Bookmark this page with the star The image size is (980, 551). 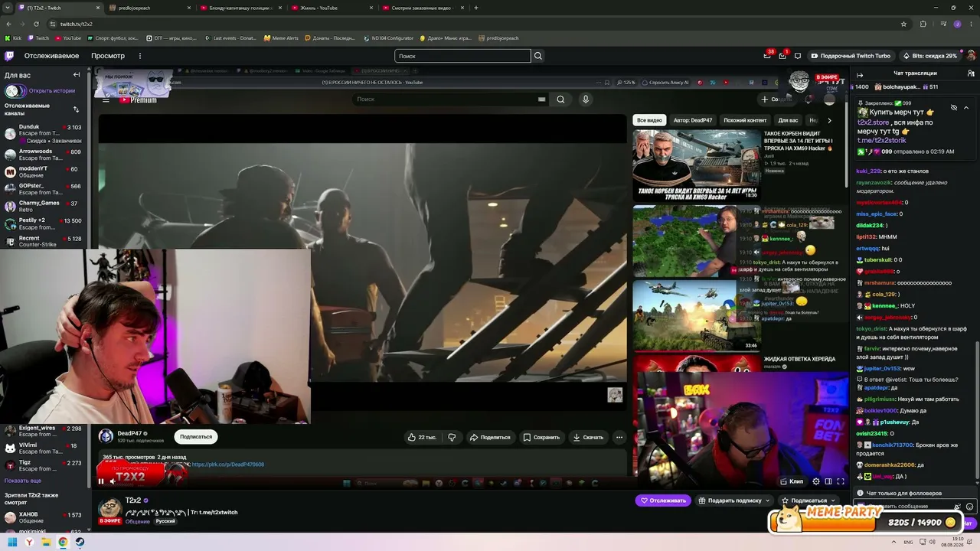[x=904, y=24]
